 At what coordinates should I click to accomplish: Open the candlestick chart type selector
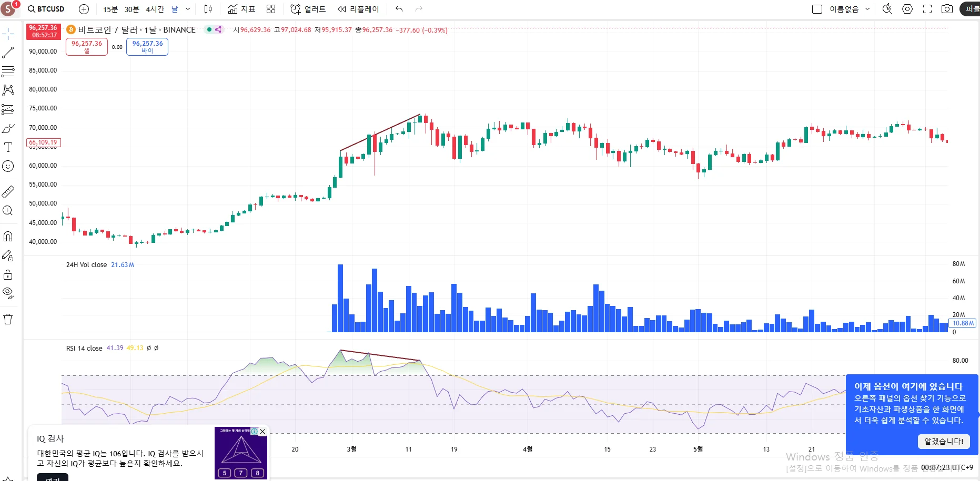tap(208, 9)
